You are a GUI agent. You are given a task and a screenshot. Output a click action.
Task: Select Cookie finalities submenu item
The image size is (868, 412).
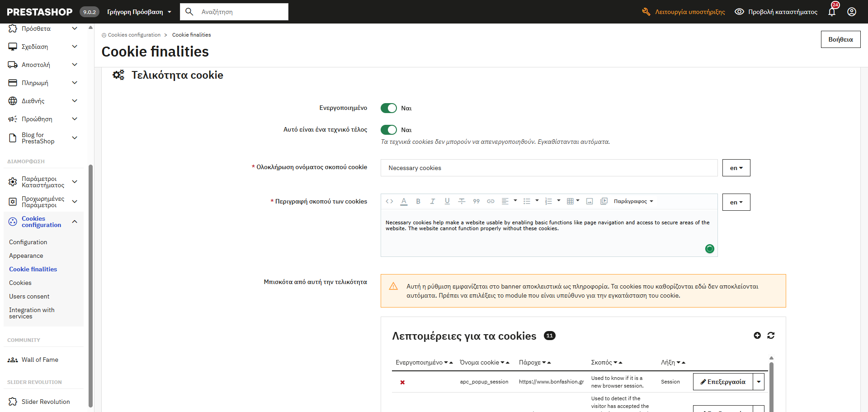point(33,270)
